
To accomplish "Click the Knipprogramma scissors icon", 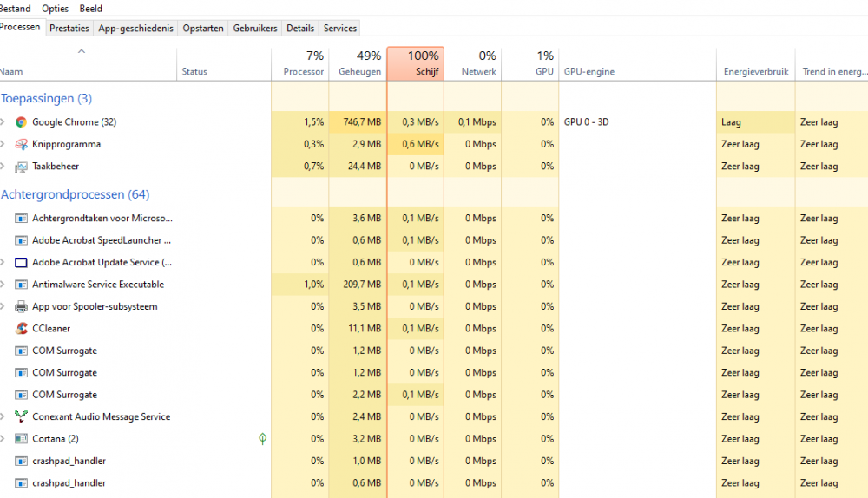I will click(x=22, y=144).
